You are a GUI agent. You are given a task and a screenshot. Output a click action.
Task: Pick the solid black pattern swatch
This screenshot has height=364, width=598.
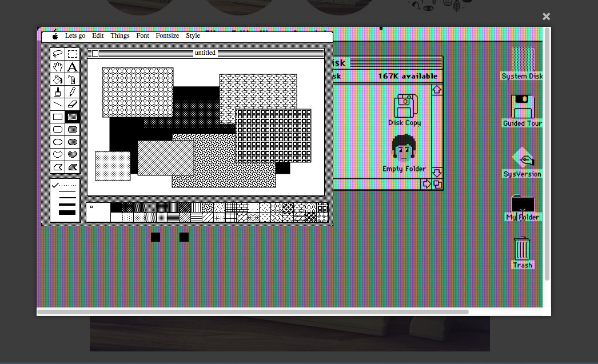tap(116, 207)
